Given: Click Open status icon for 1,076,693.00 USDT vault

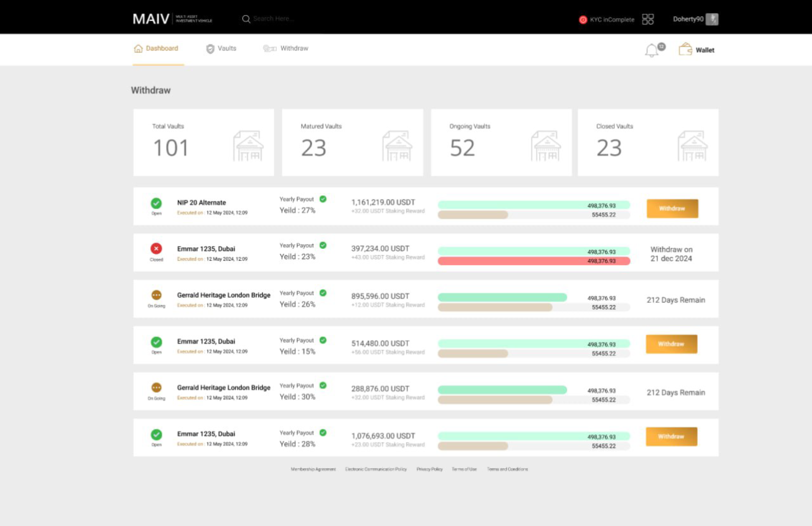Looking at the screenshot, I should pyautogui.click(x=156, y=435).
